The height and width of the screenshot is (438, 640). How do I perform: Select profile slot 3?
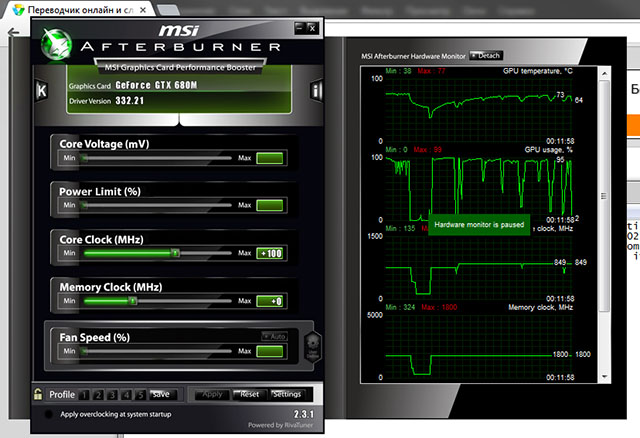point(112,395)
